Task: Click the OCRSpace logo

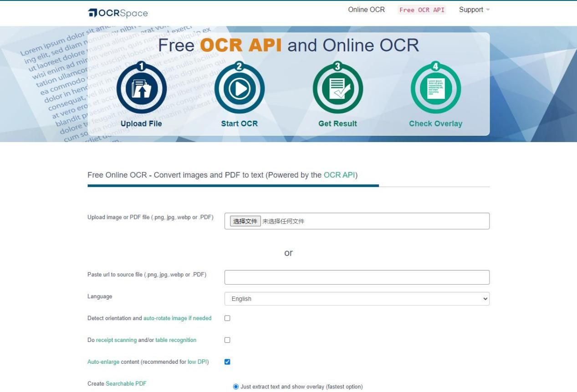Action: tap(117, 13)
